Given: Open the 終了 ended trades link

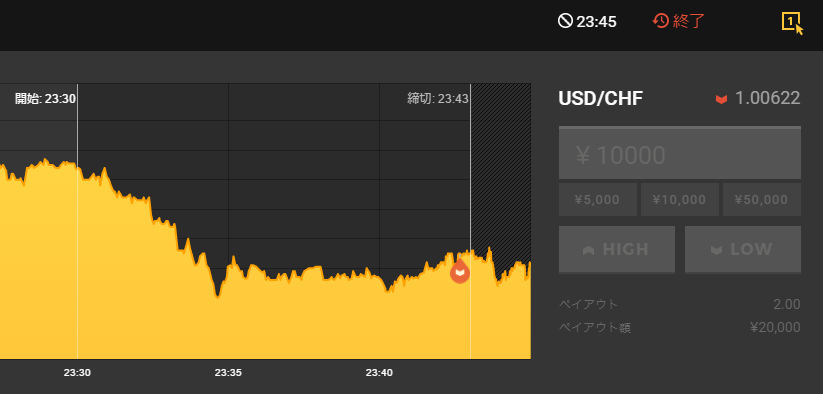Looking at the screenshot, I should [689, 22].
